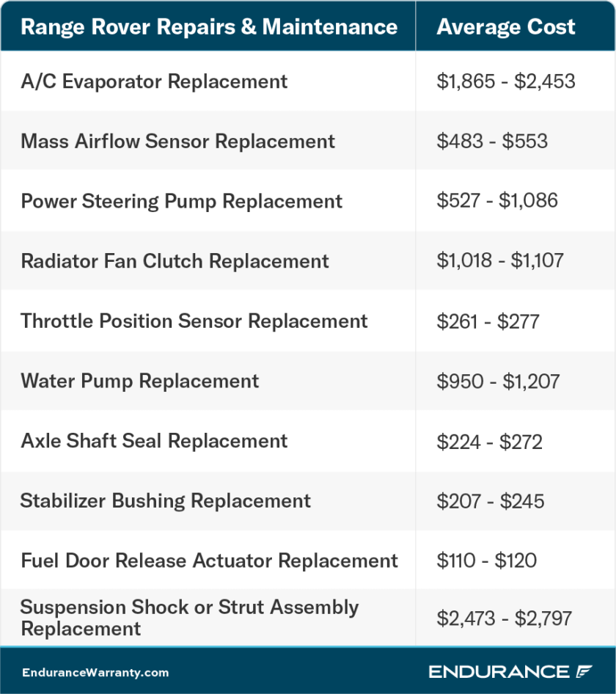Click Axle Shaft Seal Replacement label
This screenshot has width=616, height=694.
[154, 442]
